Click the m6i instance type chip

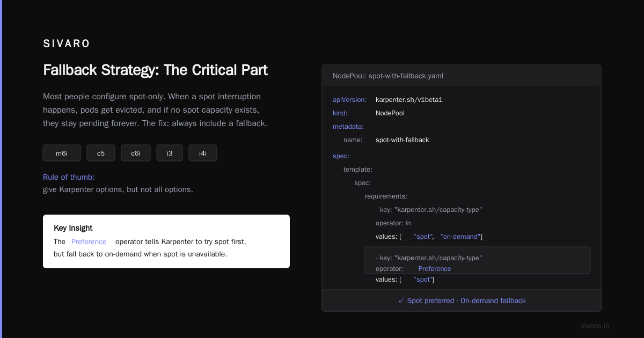62,153
